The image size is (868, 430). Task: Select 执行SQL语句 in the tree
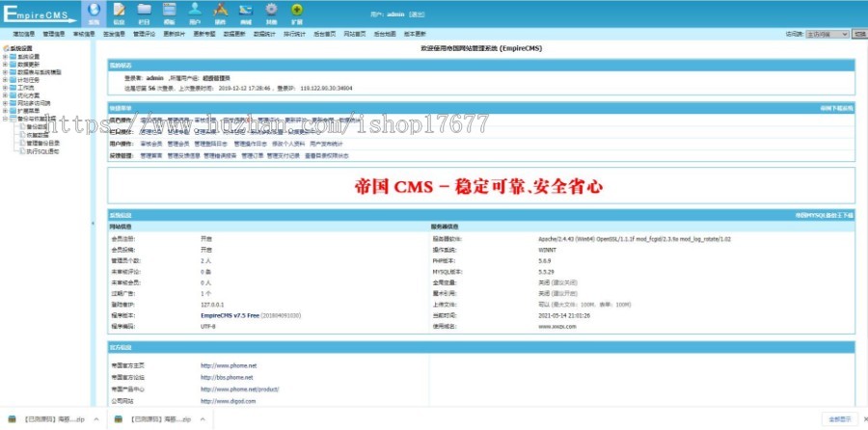point(42,150)
